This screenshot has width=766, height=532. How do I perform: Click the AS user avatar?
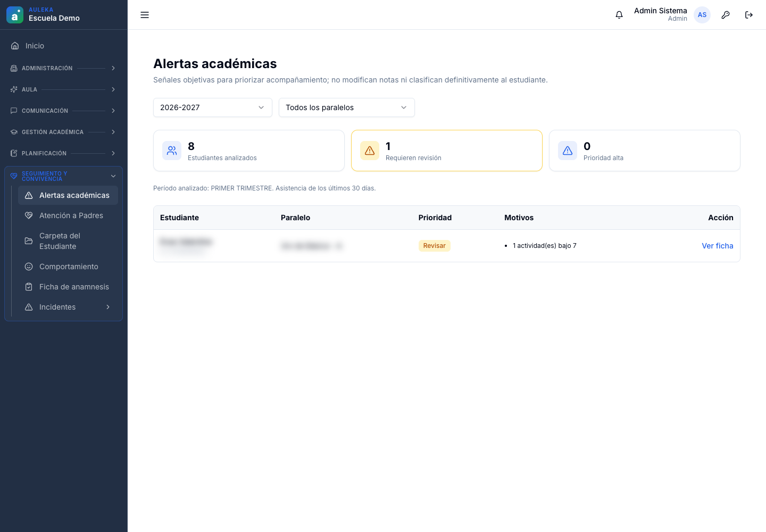pyautogui.click(x=702, y=15)
